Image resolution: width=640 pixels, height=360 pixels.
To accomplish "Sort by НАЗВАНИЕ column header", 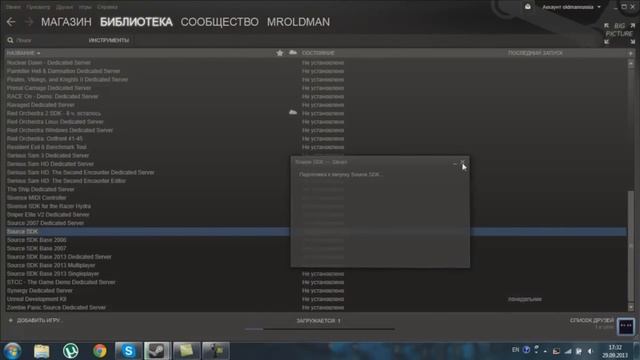I will pyautogui.click(x=23, y=53).
